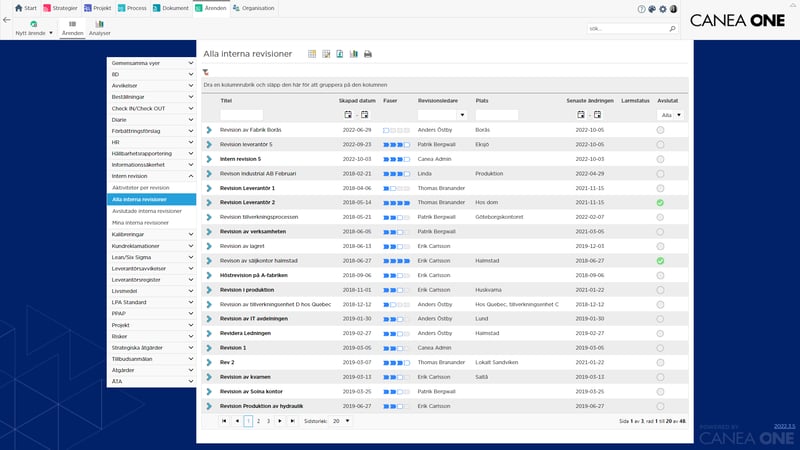Screen dimensions: 800x450
Task: Switch to the Organisation tab
Action: [254, 8]
